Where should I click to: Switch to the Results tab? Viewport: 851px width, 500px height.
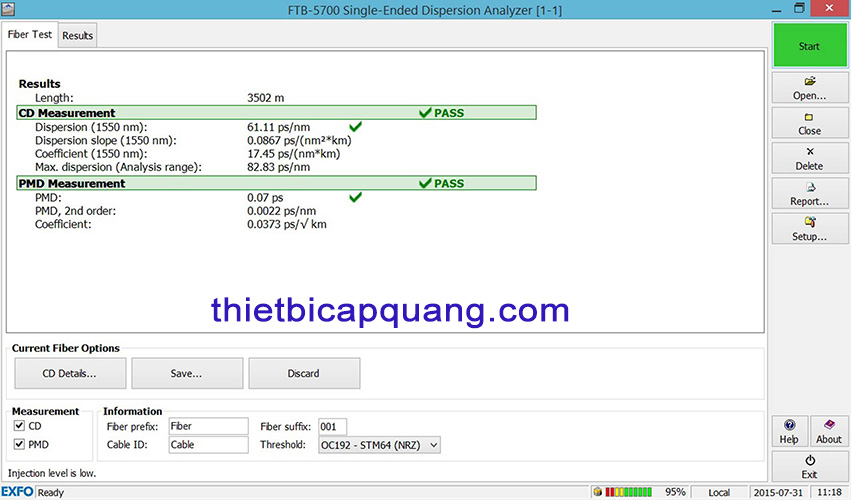(x=78, y=35)
